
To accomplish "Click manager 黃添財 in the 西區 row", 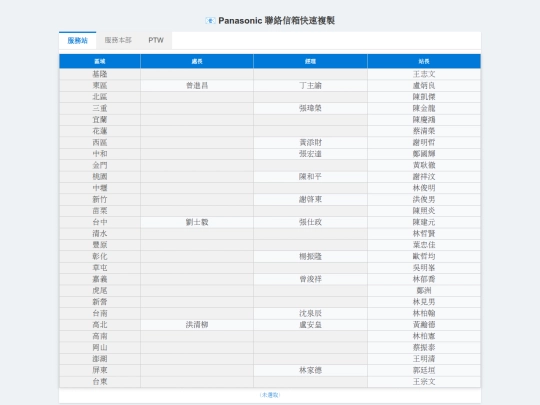I will (x=310, y=142).
